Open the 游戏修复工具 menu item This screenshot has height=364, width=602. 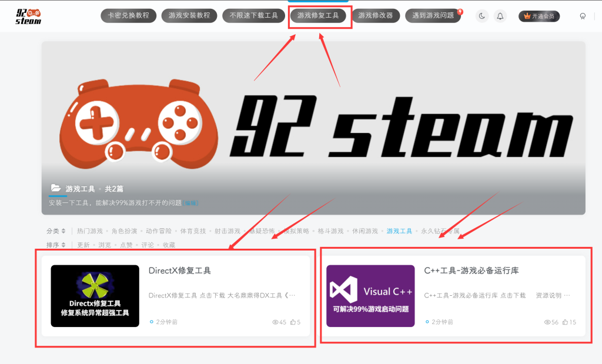318,16
